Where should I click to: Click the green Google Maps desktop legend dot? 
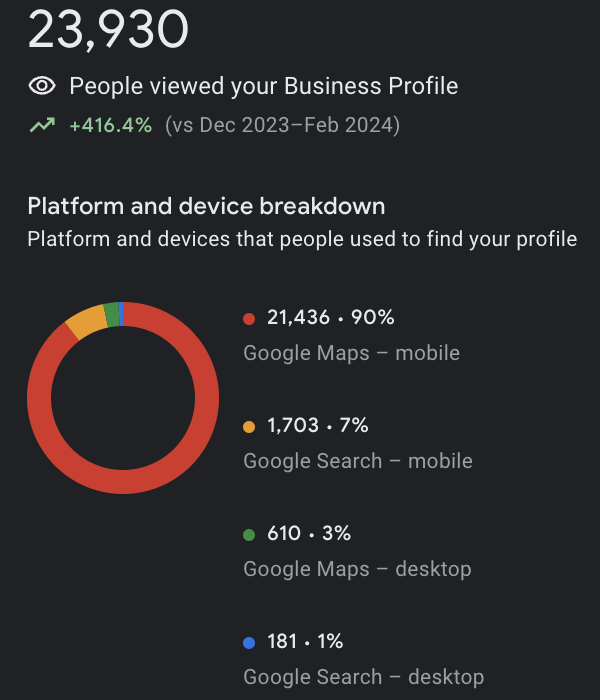tap(249, 535)
